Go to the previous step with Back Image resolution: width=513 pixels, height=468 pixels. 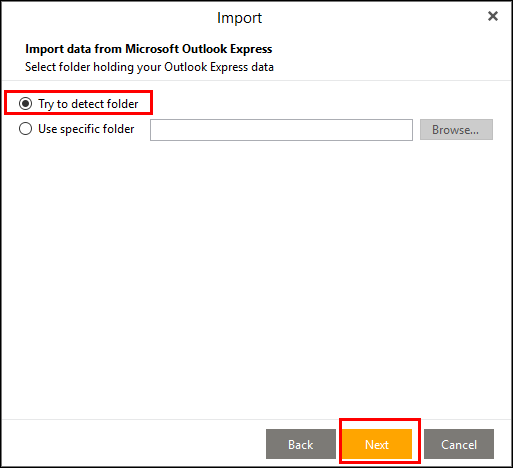click(301, 444)
